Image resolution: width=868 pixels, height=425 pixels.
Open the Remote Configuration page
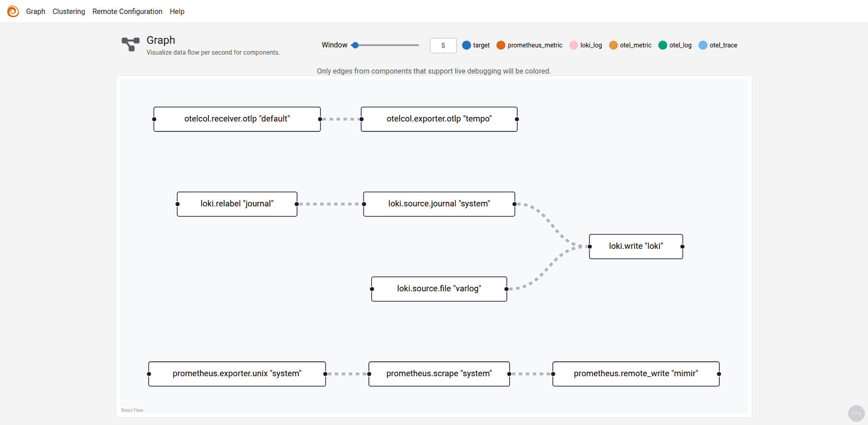click(x=127, y=11)
